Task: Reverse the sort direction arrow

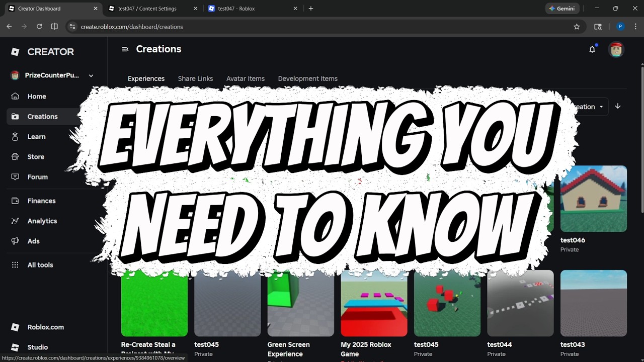Action: (x=618, y=107)
